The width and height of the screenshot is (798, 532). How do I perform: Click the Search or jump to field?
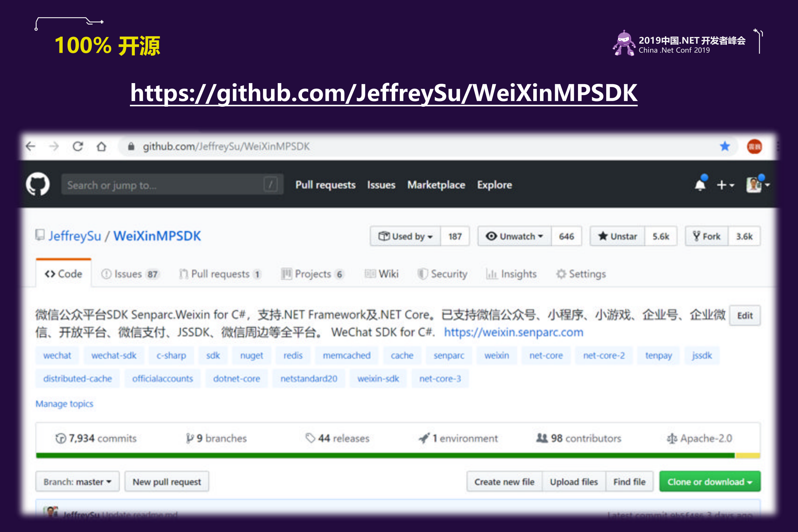[171, 185]
